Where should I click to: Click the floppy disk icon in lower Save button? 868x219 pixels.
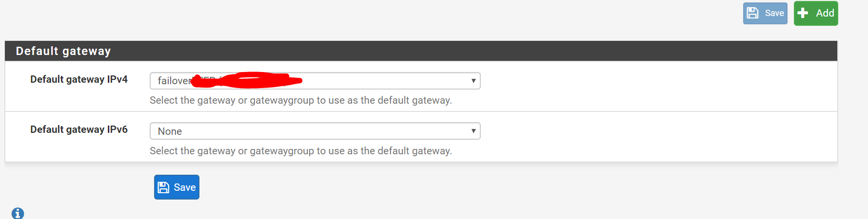click(163, 187)
